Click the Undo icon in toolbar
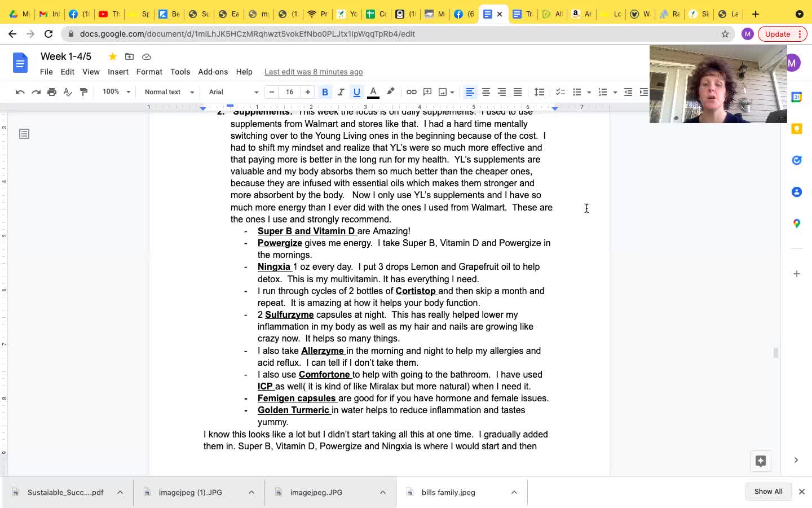Image resolution: width=812 pixels, height=508 pixels. pyautogui.click(x=20, y=92)
